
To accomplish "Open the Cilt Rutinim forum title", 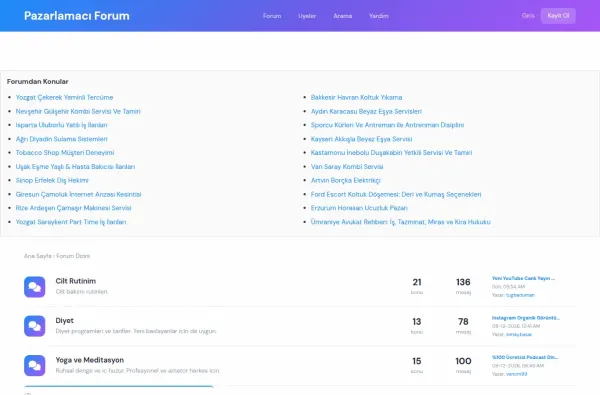I will point(76,281).
